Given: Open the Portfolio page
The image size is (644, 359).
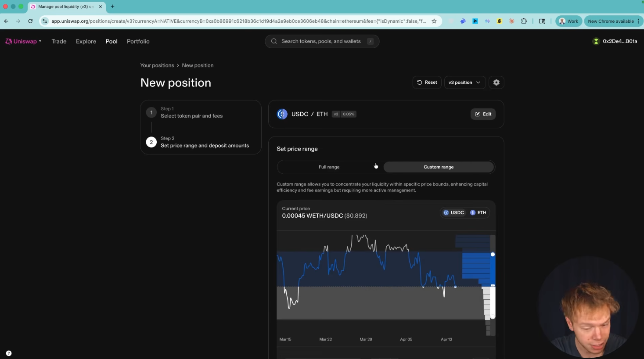Looking at the screenshot, I should click(x=138, y=41).
